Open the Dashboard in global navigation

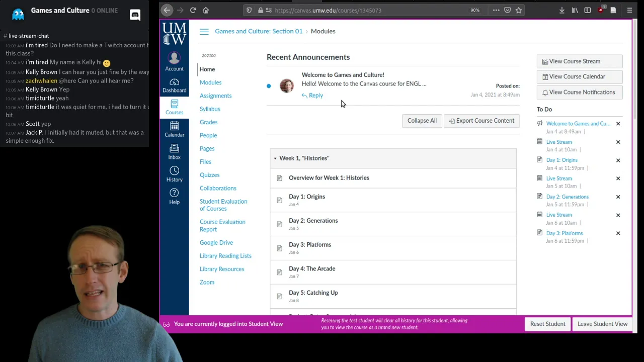click(x=174, y=85)
